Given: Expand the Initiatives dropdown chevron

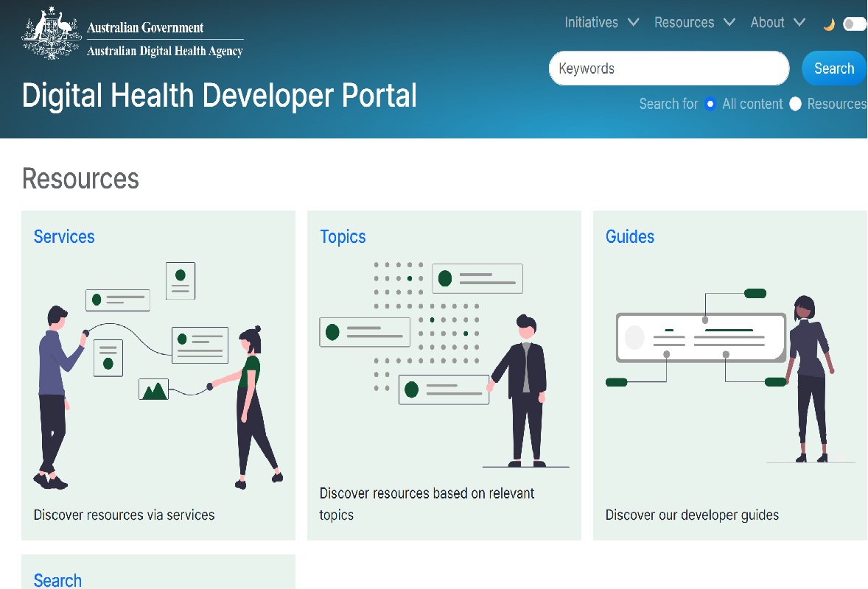Looking at the screenshot, I should click(633, 23).
